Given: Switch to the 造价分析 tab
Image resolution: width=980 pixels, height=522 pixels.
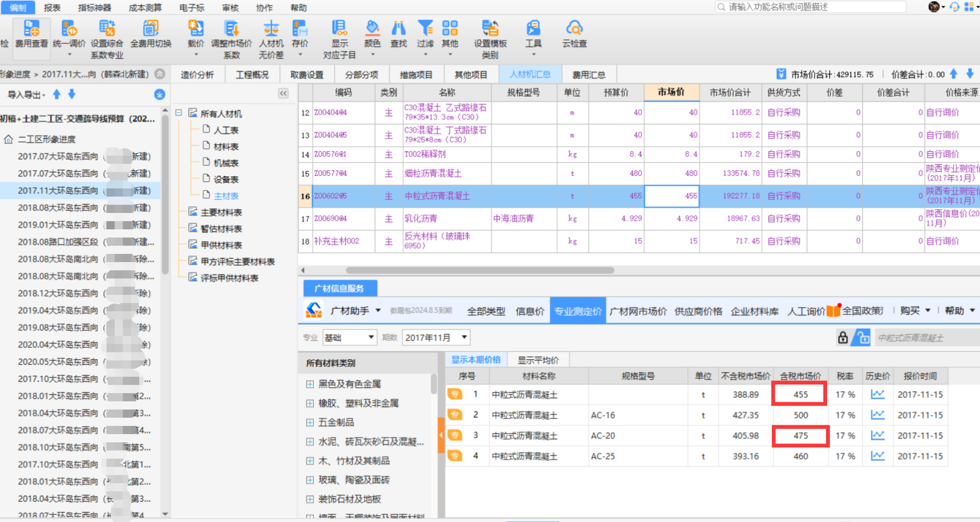Looking at the screenshot, I should (x=197, y=75).
